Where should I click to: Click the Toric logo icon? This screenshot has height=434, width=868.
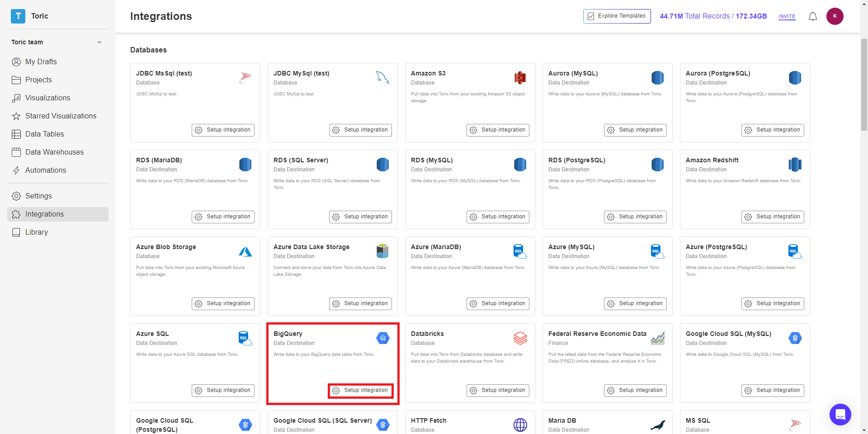[18, 16]
